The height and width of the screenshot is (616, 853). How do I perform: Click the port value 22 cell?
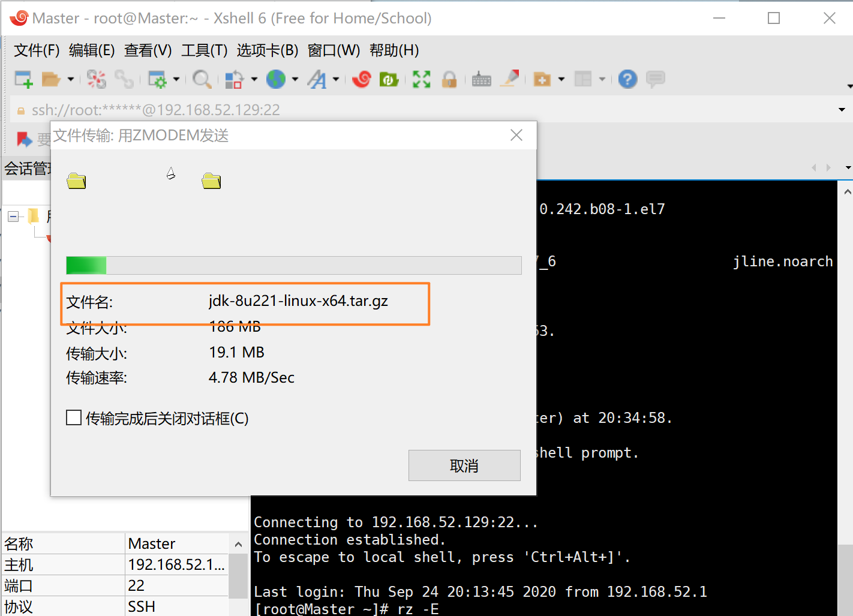[x=177, y=585]
